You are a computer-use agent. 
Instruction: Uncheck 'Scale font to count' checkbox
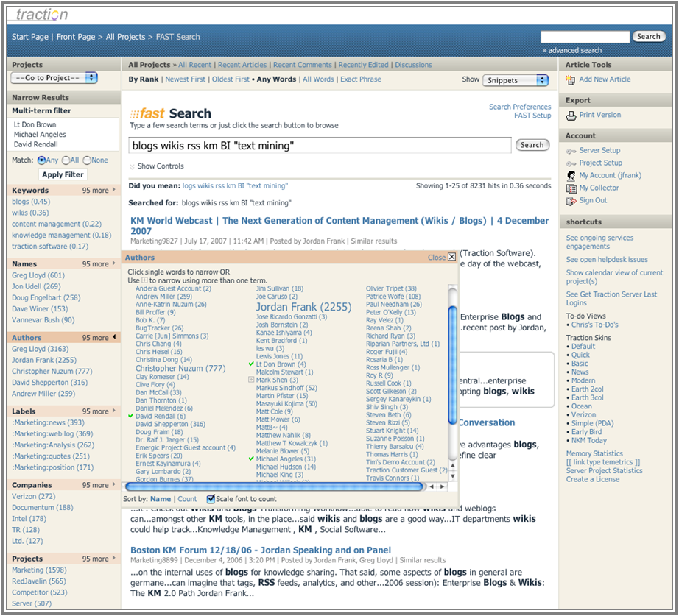tap(211, 499)
